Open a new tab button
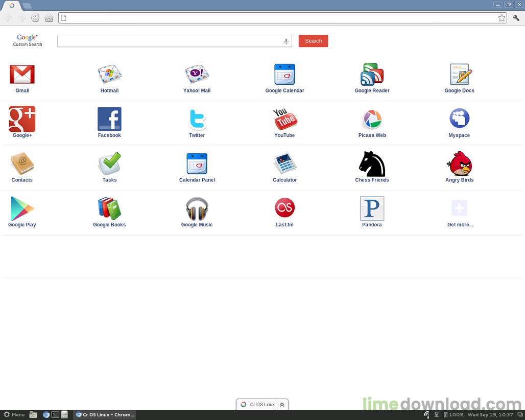525x420 pixels. 27,6
